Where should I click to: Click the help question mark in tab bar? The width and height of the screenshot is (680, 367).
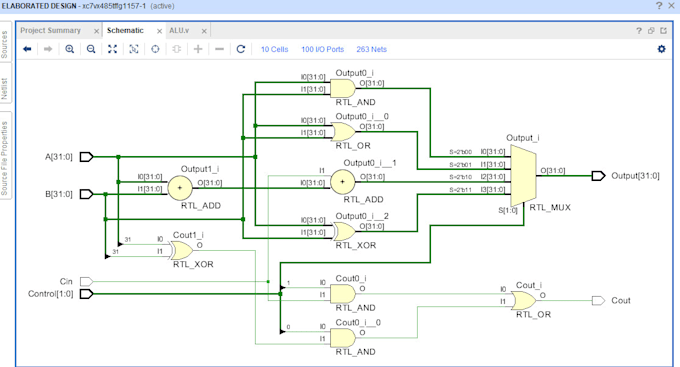point(639,30)
